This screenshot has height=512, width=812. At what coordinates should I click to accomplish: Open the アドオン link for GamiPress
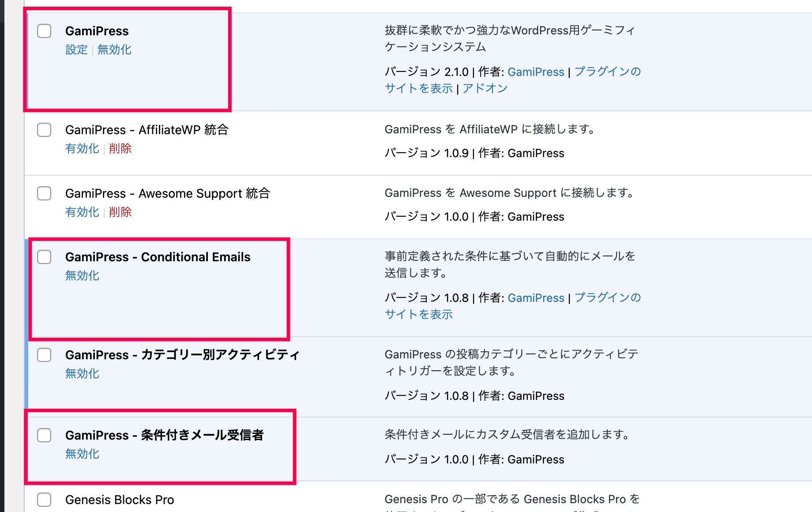485,88
